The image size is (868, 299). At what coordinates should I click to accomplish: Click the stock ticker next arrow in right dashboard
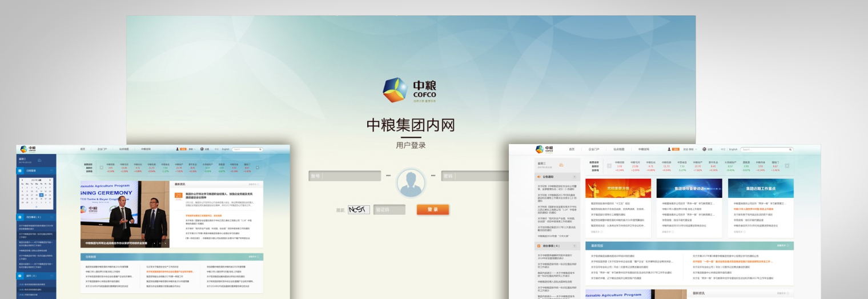[x=787, y=166]
